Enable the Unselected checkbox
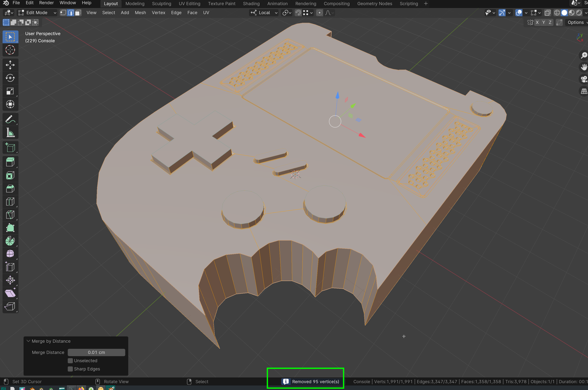Viewport: 588px width, 390px height. click(x=70, y=361)
